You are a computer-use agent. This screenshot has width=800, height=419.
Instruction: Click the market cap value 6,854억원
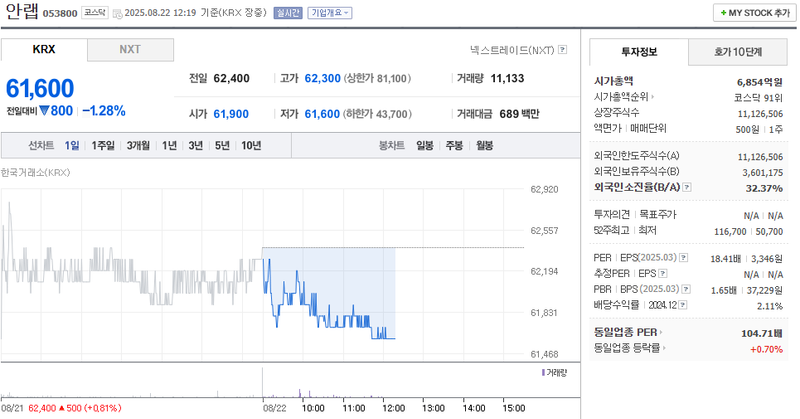click(x=760, y=82)
